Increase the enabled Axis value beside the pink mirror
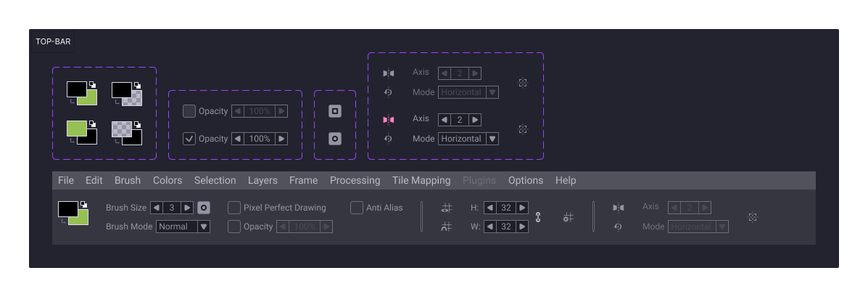The width and height of the screenshot is (868, 297). [x=475, y=120]
